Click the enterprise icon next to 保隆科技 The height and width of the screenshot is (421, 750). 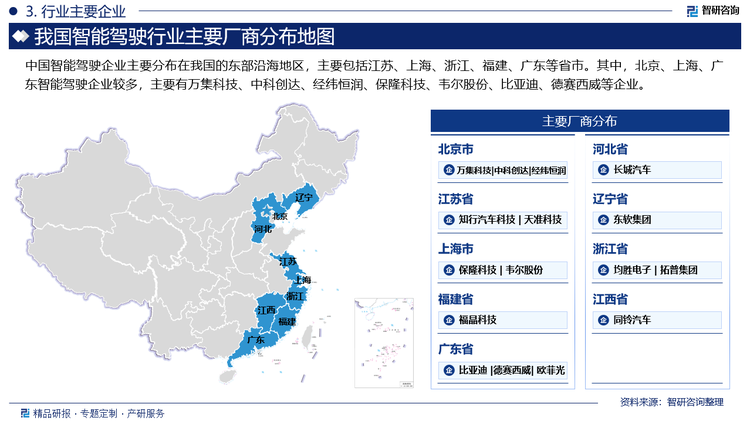(x=449, y=270)
